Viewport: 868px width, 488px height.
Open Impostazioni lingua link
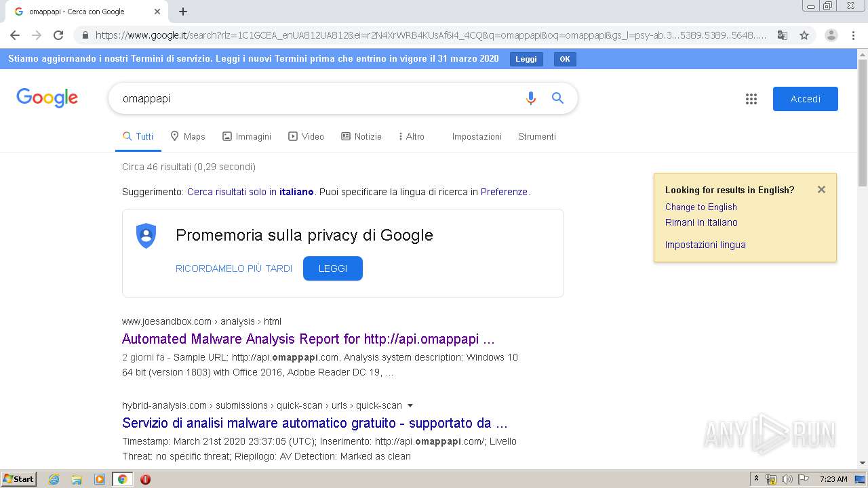[x=705, y=245]
